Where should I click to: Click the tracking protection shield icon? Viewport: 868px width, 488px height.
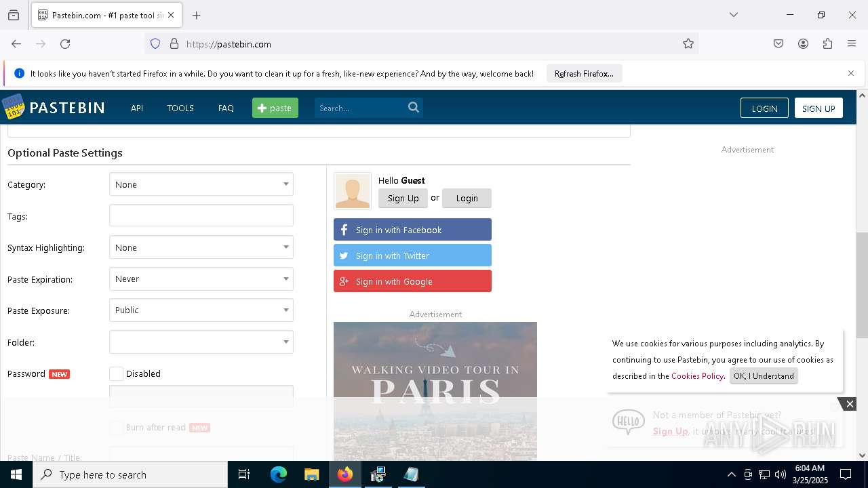[155, 44]
